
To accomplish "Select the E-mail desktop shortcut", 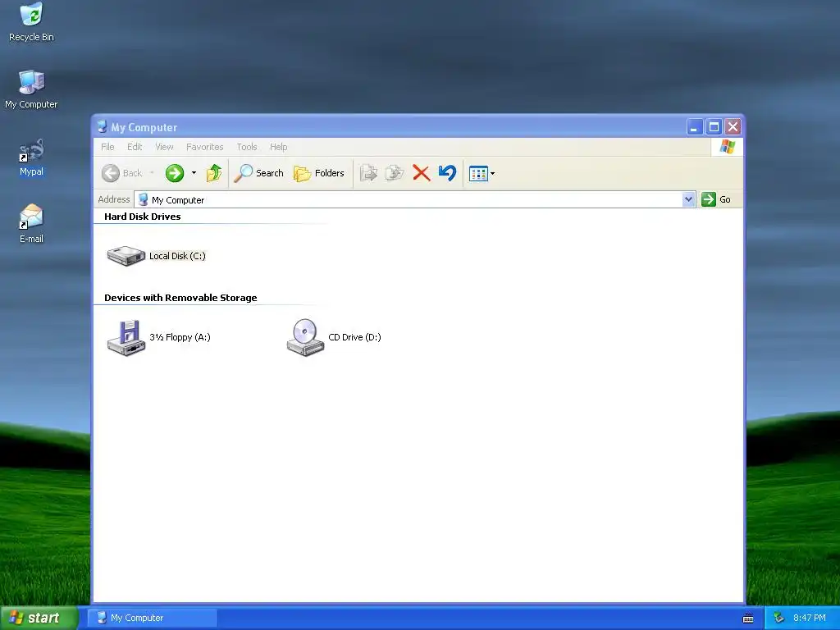I will pos(31,223).
